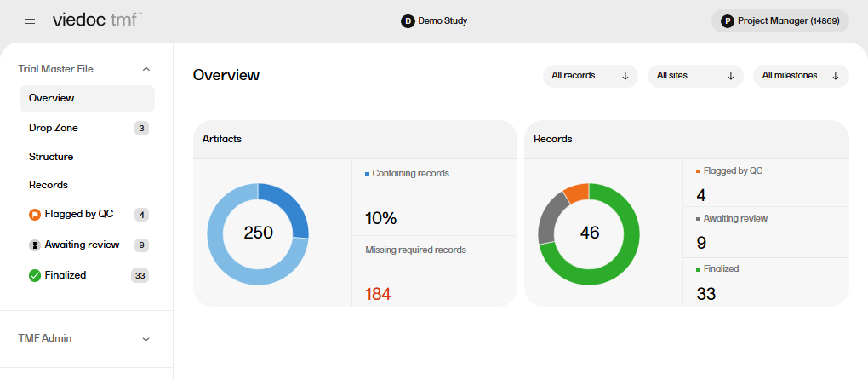
Task: Expand the TMF Admin section
Action: point(146,339)
